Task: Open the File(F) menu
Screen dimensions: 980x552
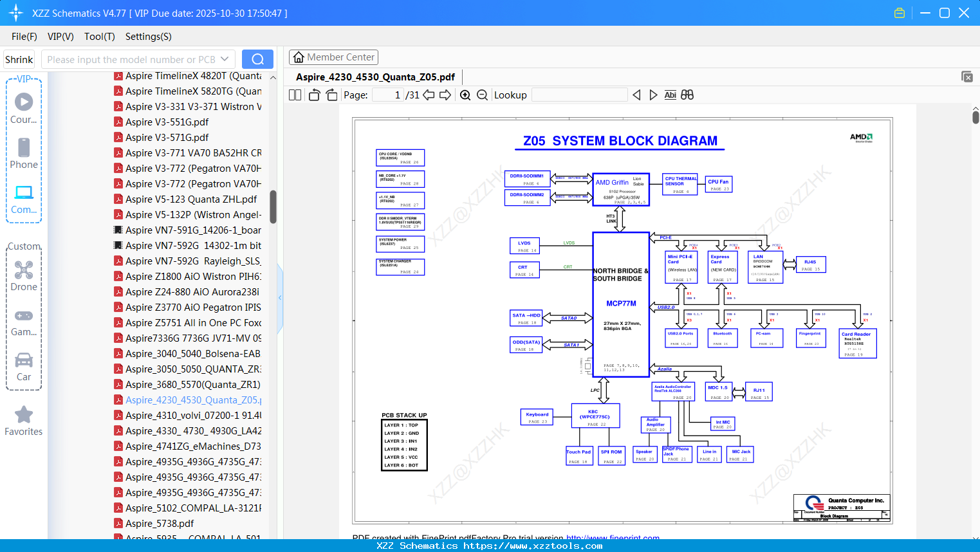Action: (24, 37)
